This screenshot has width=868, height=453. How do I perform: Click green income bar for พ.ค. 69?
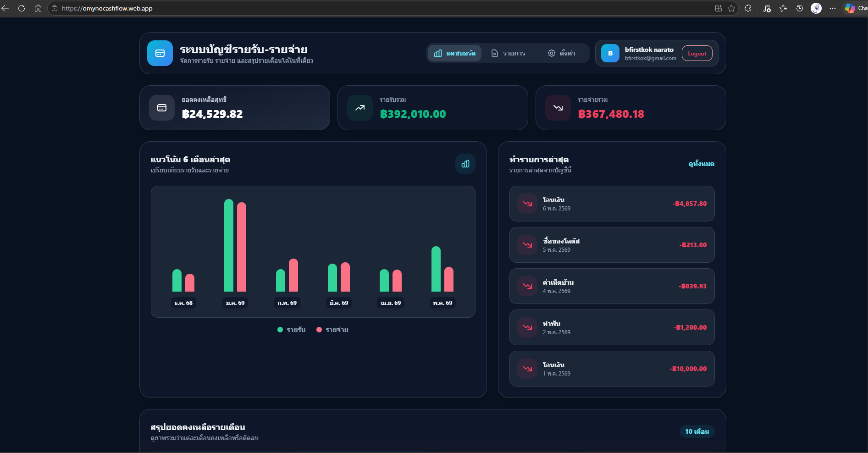[x=436, y=269]
